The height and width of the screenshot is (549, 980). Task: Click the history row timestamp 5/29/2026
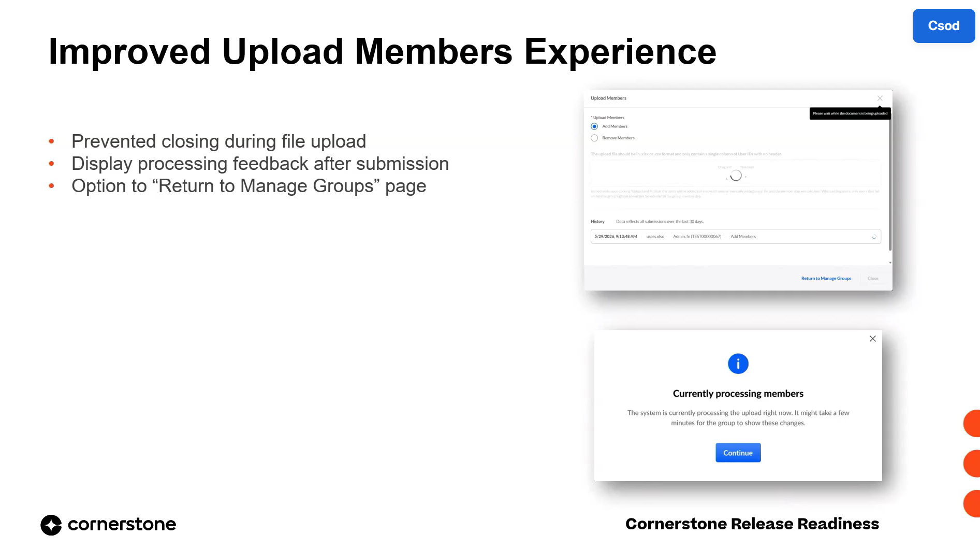[x=616, y=237]
